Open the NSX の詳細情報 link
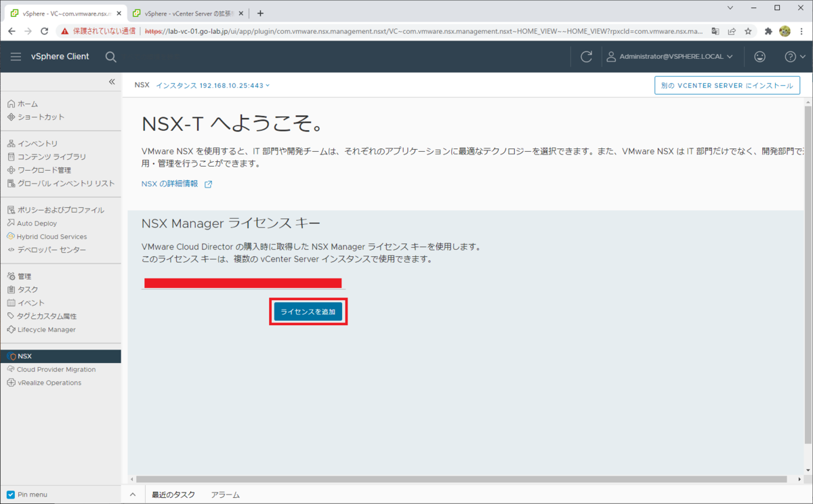The width and height of the screenshot is (813, 504). (x=176, y=184)
